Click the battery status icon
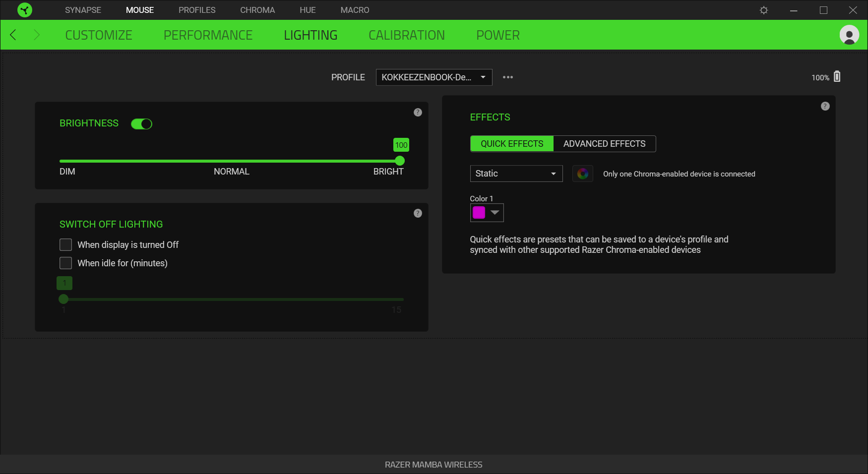This screenshot has height=474, width=868. (x=837, y=76)
